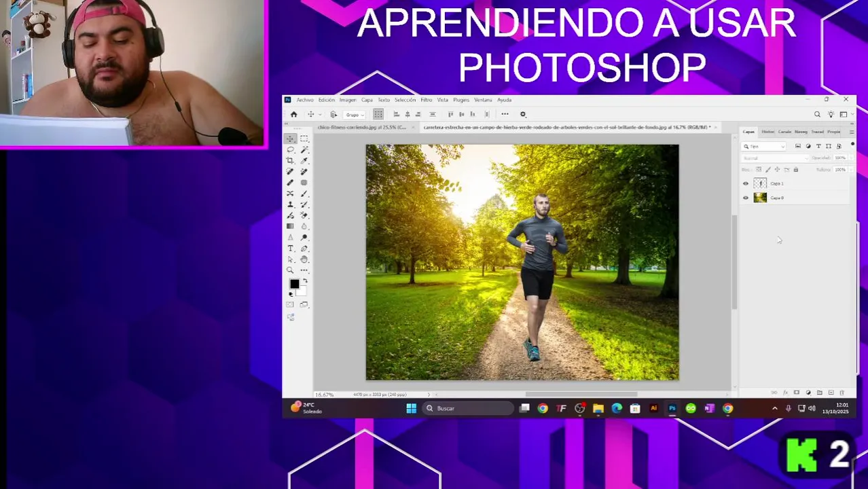Open the Ventana menu
This screenshot has width=868, height=489.
(x=483, y=100)
